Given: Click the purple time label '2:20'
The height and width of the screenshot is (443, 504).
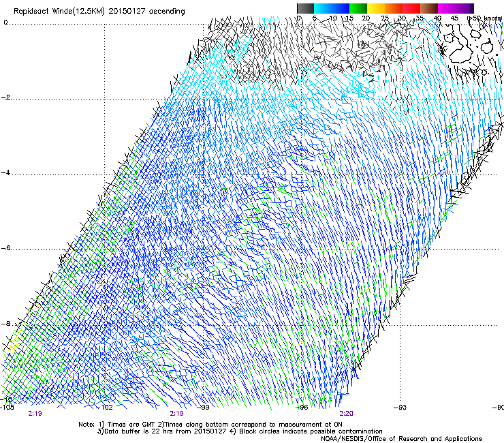Looking at the screenshot, I should (x=346, y=414).
